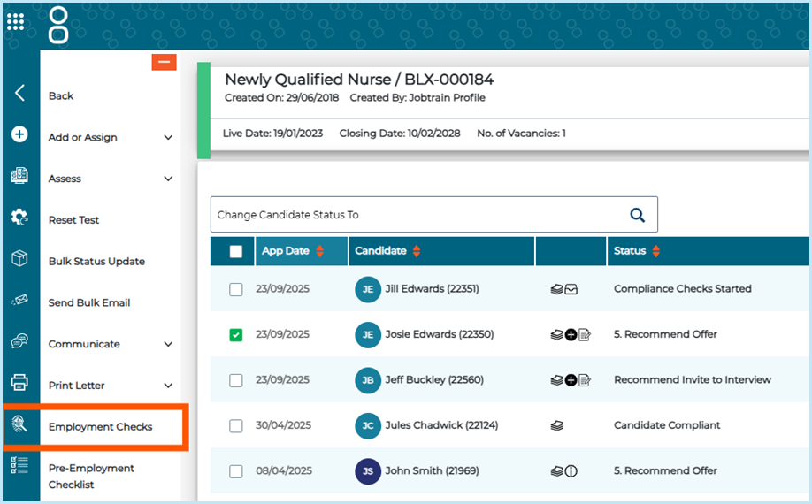Click the Recommend Invite to Interview status

coord(693,380)
